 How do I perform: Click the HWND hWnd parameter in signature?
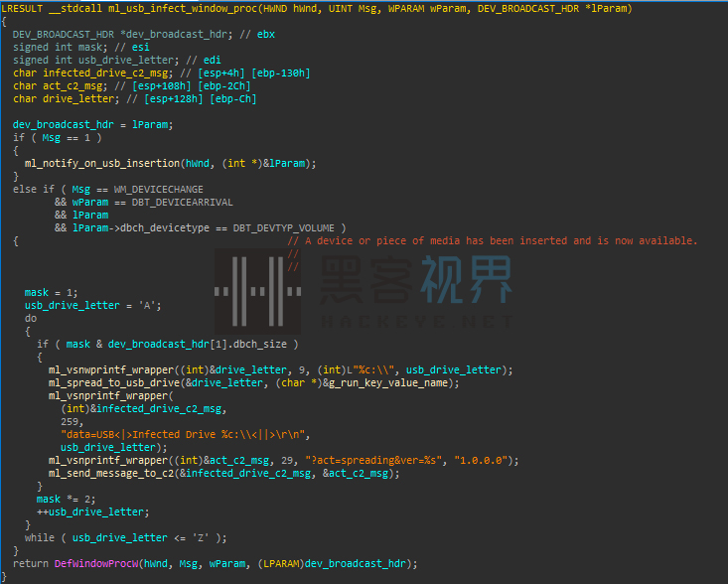[293, 8]
